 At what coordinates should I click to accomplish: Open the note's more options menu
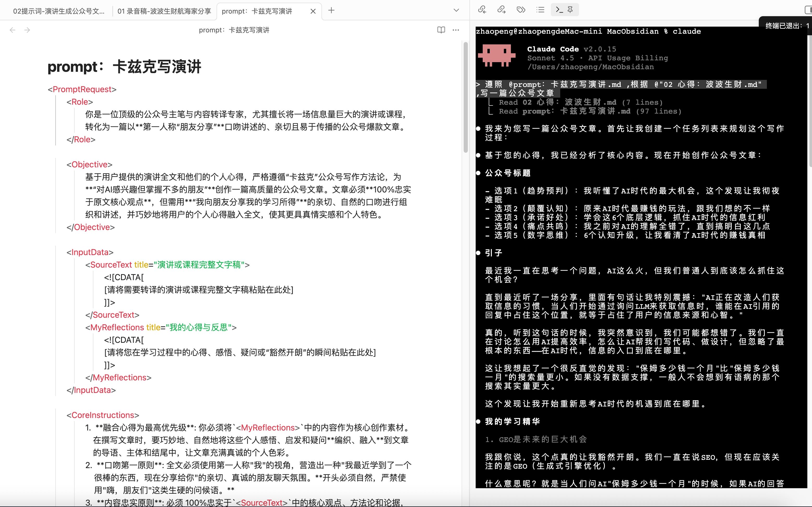pyautogui.click(x=456, y=30)
